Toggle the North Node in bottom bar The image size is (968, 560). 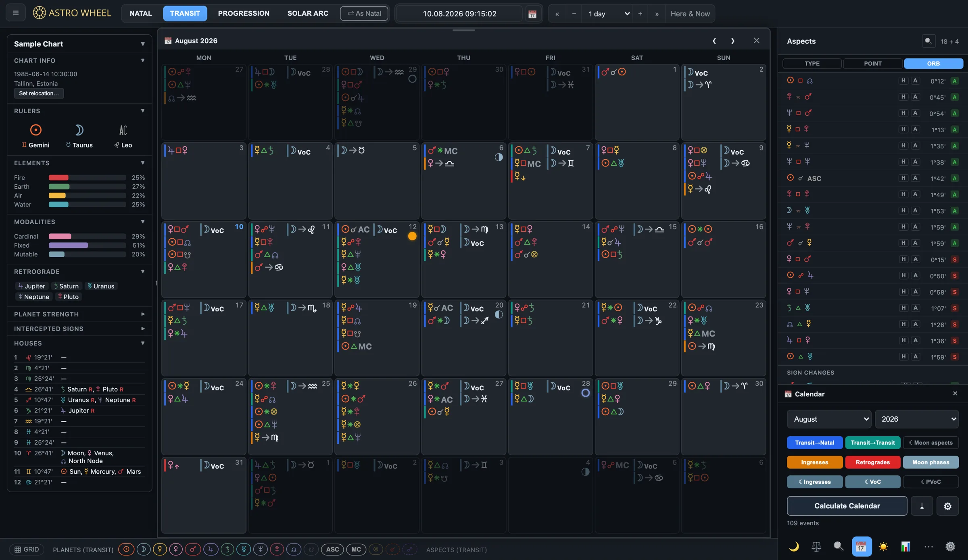[x=294, y=549]
